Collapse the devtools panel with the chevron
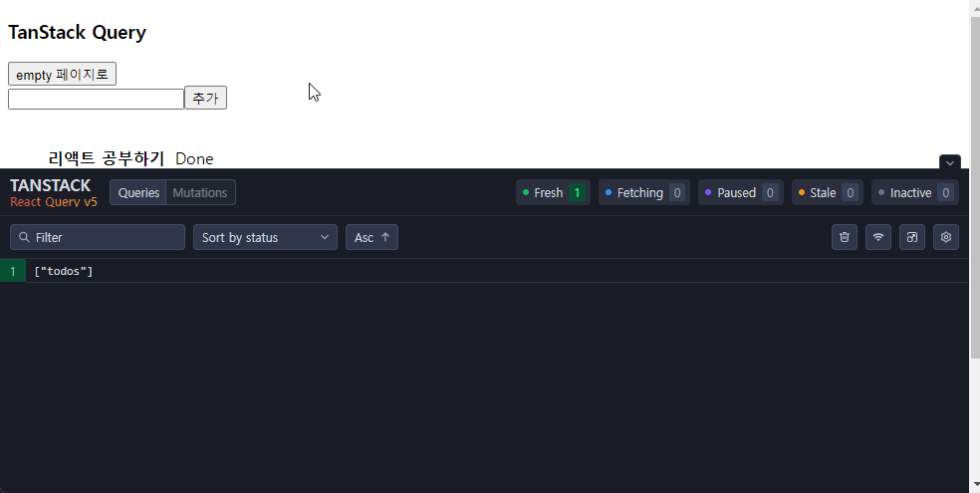The height and width of the screenshot is (493, 980). [949, 162]
